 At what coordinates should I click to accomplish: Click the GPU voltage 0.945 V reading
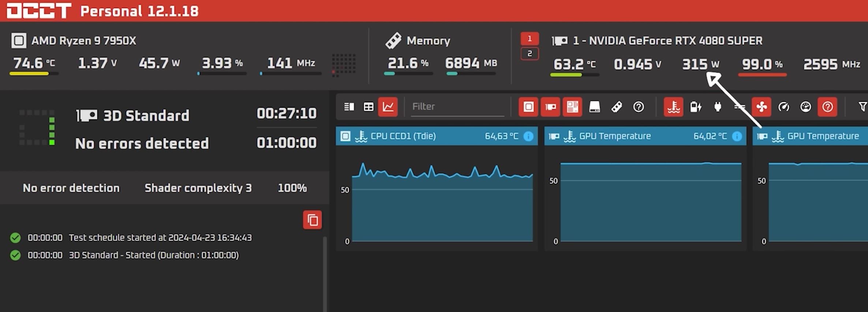pos(638,64)
